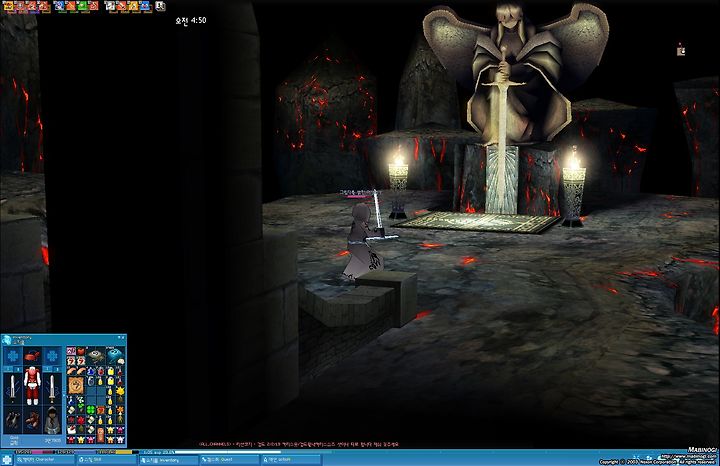Open the Character window button
The height and width of the screenshot is (466, 720).
pos(45,460)
